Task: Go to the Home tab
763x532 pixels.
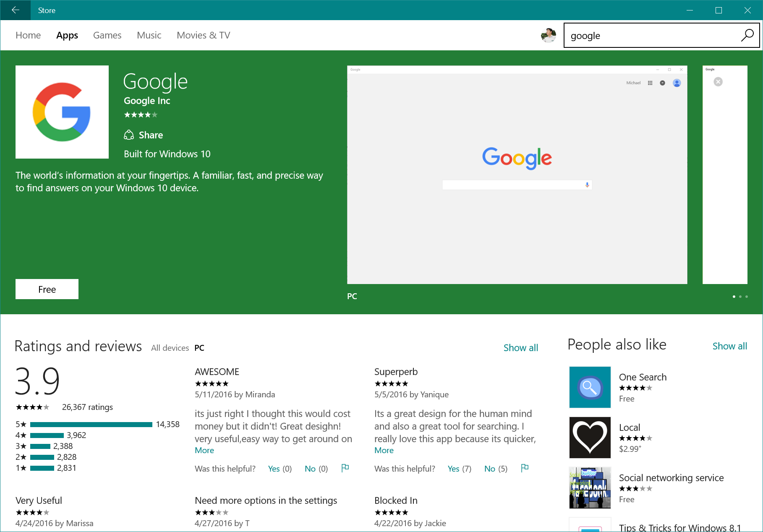Action: (x=28, y=35)
